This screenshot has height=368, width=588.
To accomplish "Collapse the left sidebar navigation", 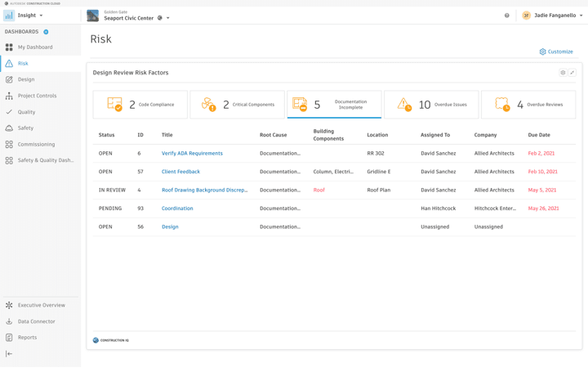I will [x=9, y=354].
